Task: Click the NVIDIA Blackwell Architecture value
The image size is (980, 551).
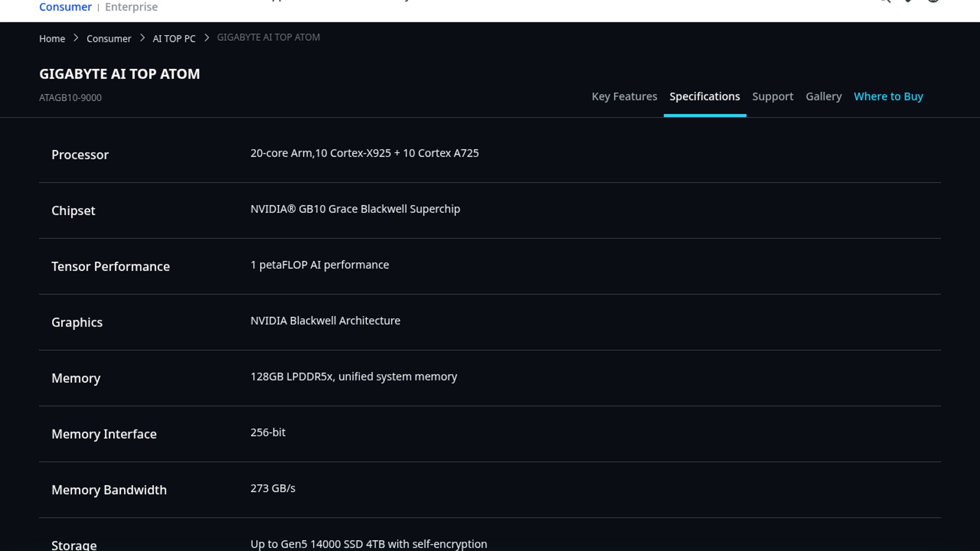Action: pos(325,321)
